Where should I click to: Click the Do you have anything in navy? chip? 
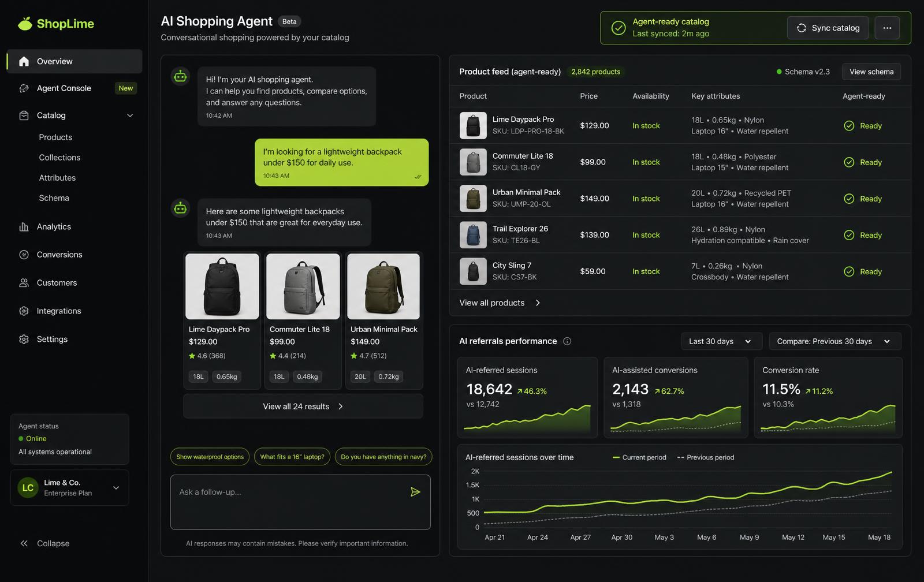pyautogui.click(x=383, y=457)
